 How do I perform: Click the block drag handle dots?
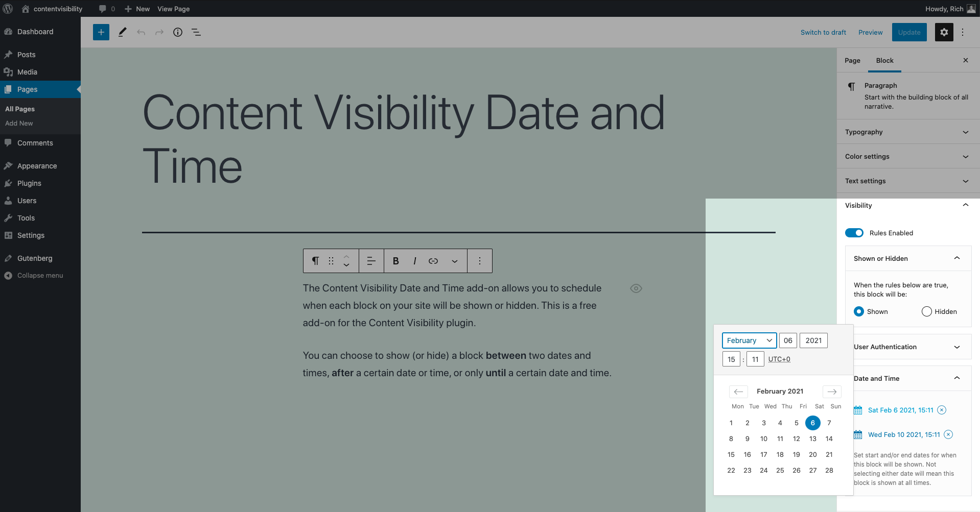pos(331,261)
